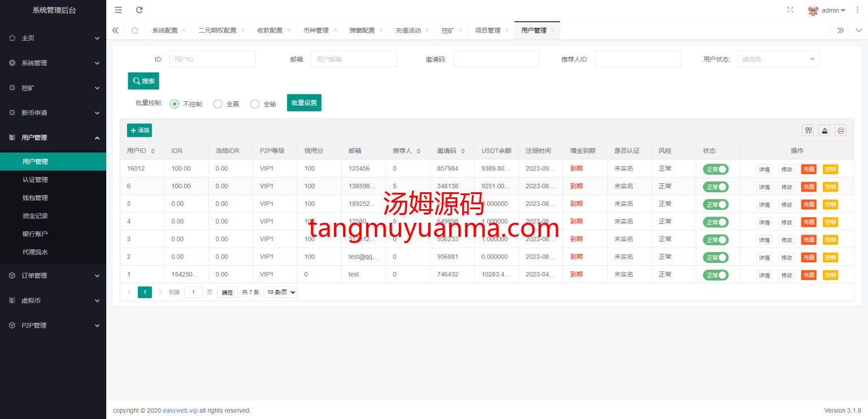Image resolution: width=868 pixels, height=419 pixels.
Task: Open the 用户状态 dropdown
Action: (x=778, y=59)
